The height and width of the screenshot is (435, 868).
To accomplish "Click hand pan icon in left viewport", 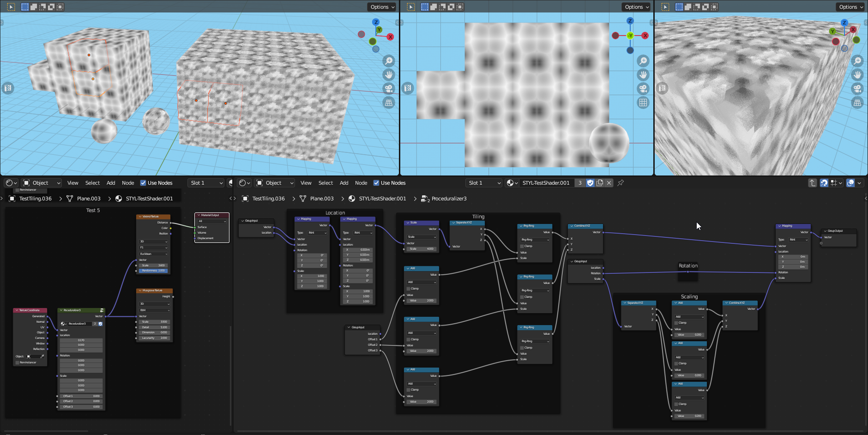I will tap(389, 75).
